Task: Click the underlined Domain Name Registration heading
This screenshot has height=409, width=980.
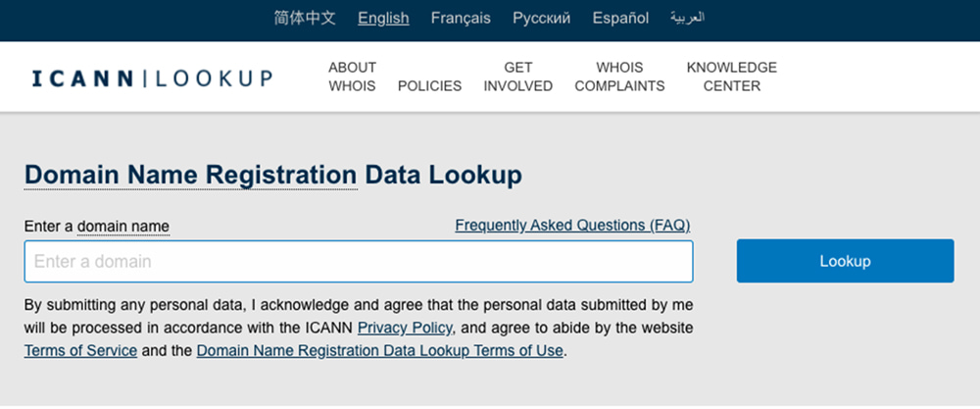Action: (x=190, y=175)
